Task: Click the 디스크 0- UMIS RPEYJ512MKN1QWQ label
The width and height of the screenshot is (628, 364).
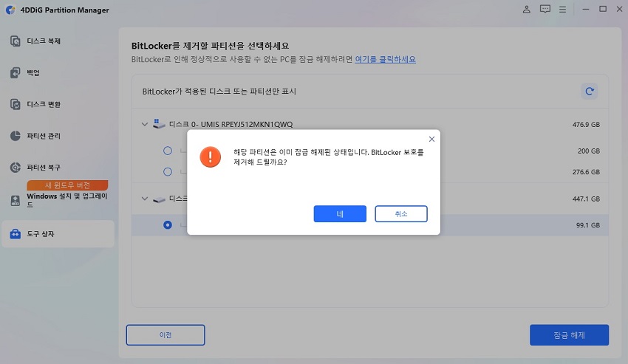Action: [x=231, y=125]
